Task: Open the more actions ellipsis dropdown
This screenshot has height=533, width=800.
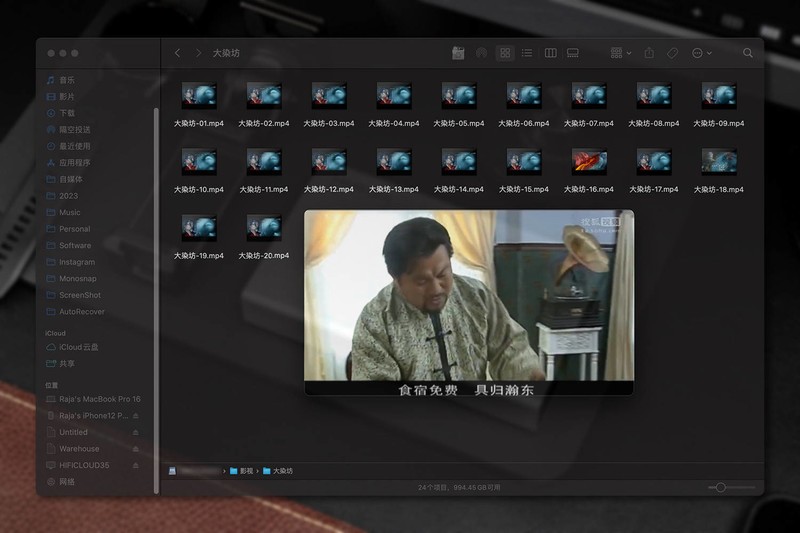Action: [x=701, y=53]
